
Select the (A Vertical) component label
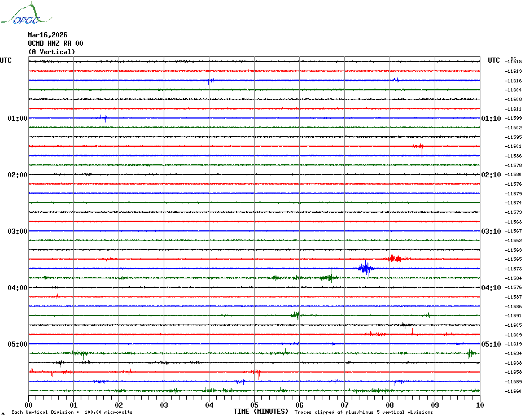point(51,52)
